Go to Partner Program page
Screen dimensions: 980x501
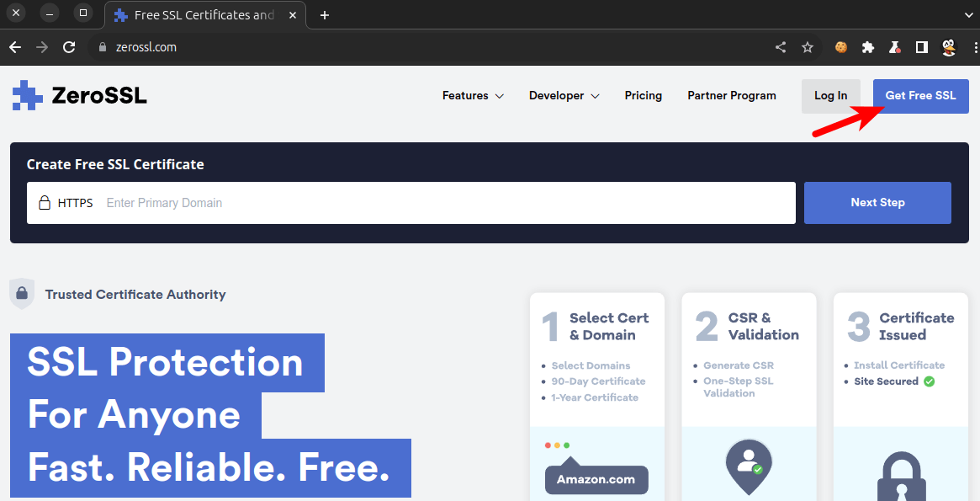pyautogui.click(x=731, y=96)
